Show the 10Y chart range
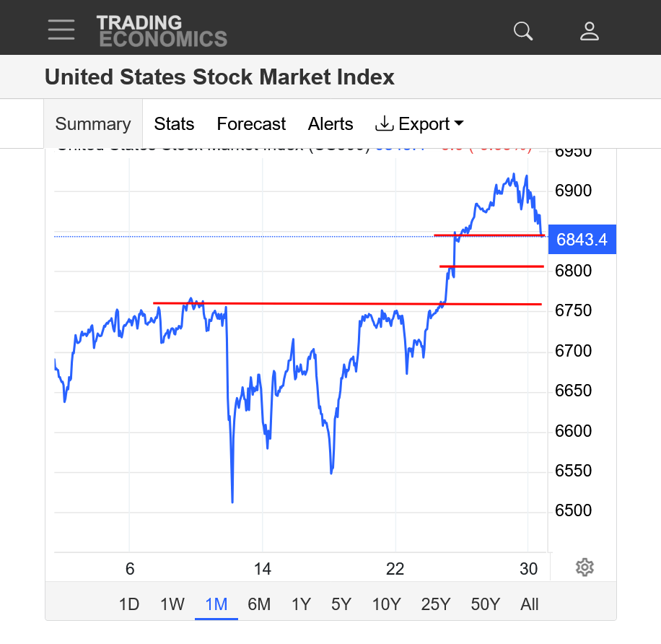The height and width of the screenshot is (644, 661). (x=386, y=604)
